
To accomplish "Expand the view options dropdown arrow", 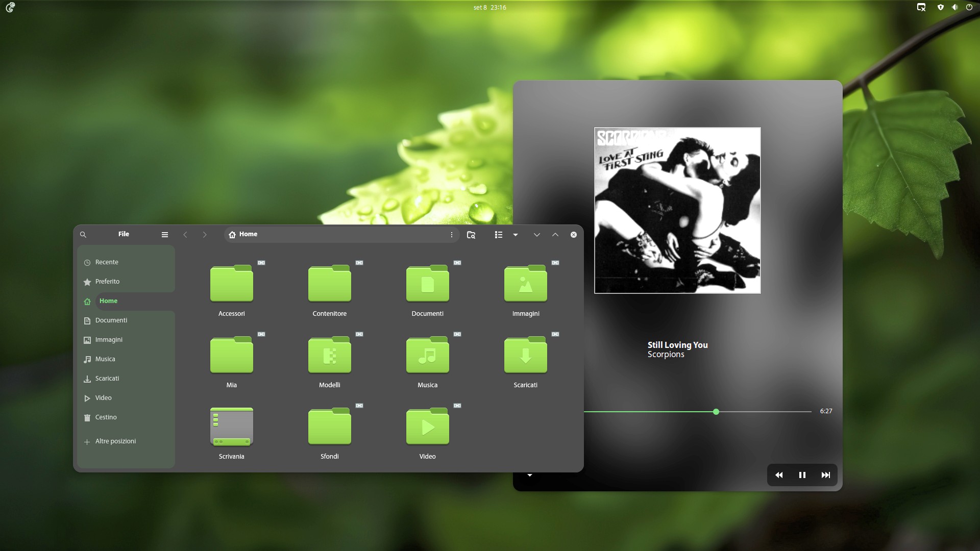I will (516, 235).
